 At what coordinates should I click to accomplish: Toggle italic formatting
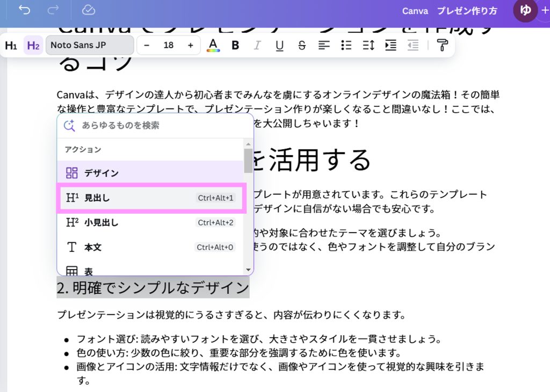point(257,45)
